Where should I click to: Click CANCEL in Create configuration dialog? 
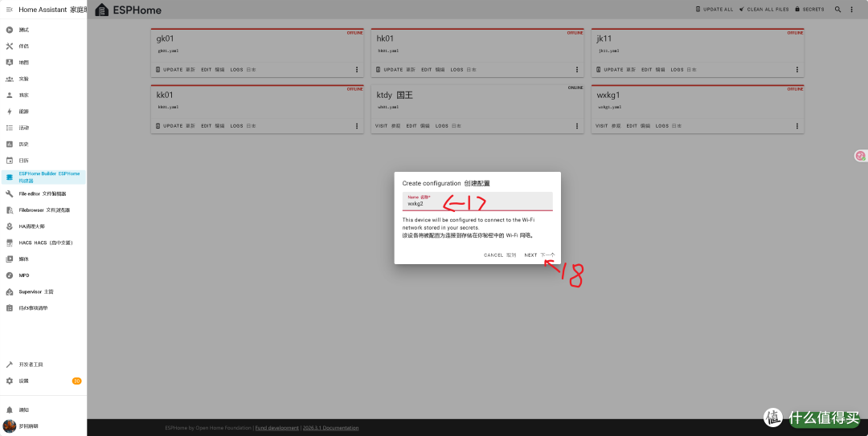tap(500, 255)
